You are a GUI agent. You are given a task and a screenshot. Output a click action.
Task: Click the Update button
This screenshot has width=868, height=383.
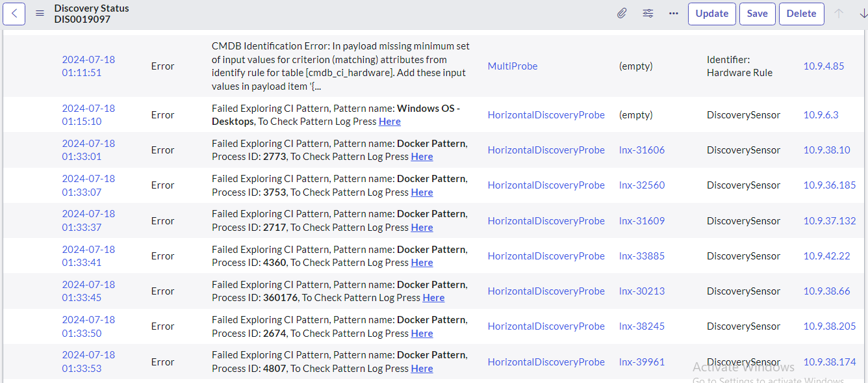[x=711, y=14]
